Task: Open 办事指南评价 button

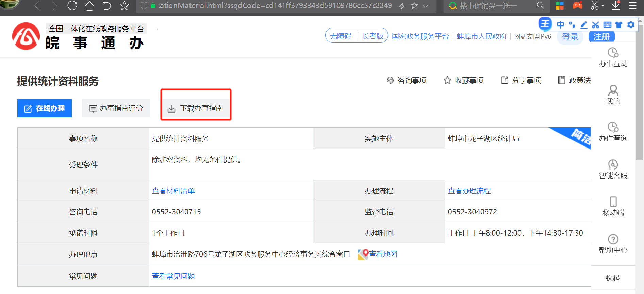Action: pyautogui.click(x=116, y=108)
